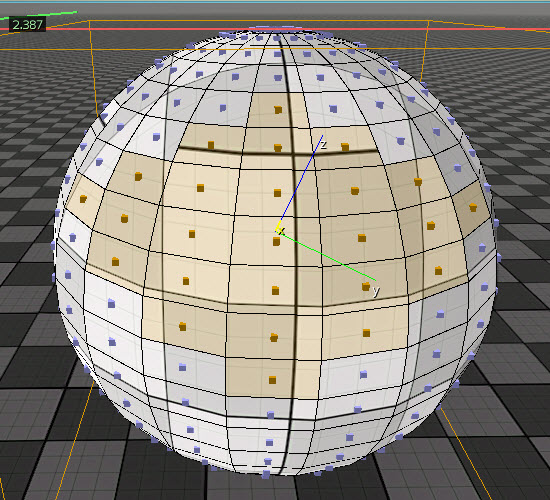
Task: Select the purple dot below the bottommost orange dot
Action: 270,415
